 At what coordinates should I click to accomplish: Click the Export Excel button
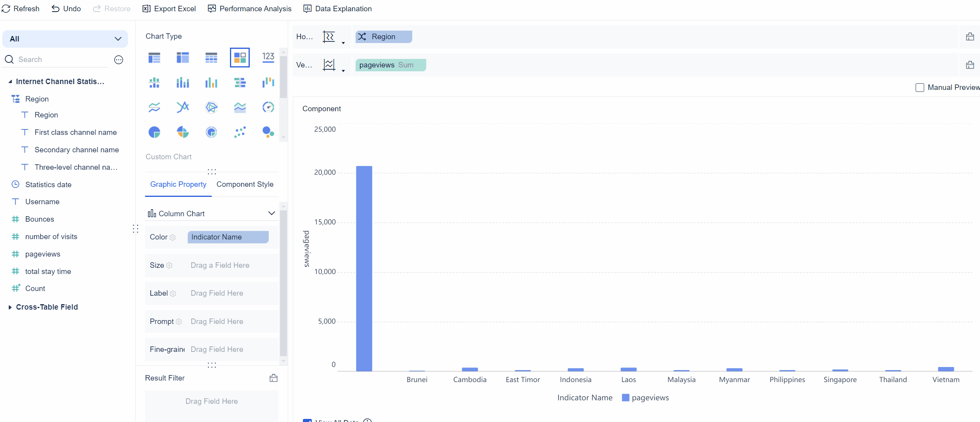click(169, 9)
